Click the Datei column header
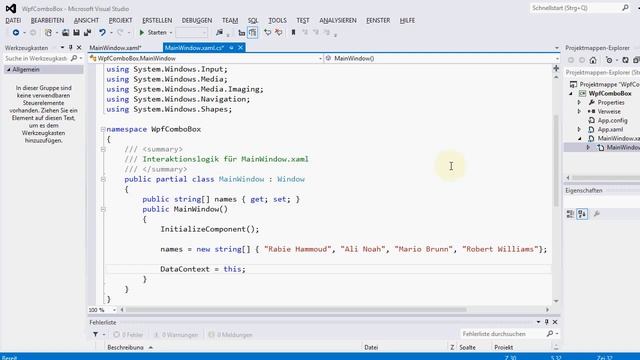 coord(371,347)
